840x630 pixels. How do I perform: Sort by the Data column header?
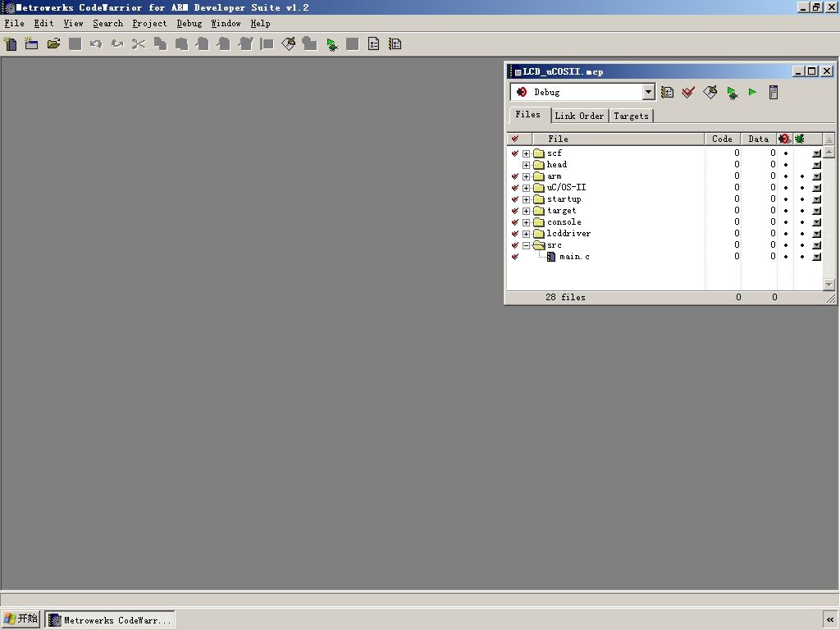click(759, 139)
